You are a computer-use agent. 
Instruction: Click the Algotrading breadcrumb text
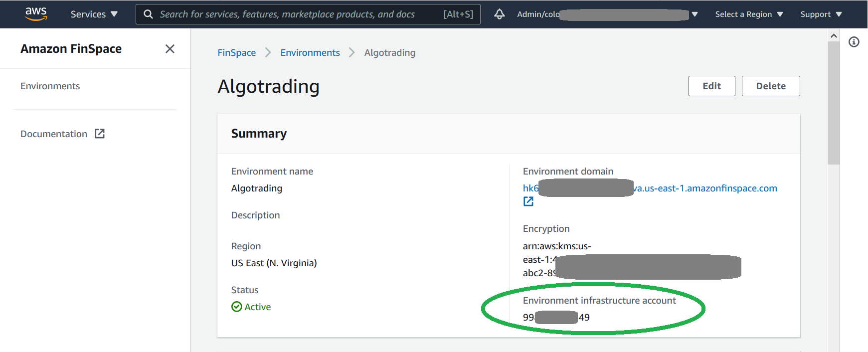click(389, 53)
